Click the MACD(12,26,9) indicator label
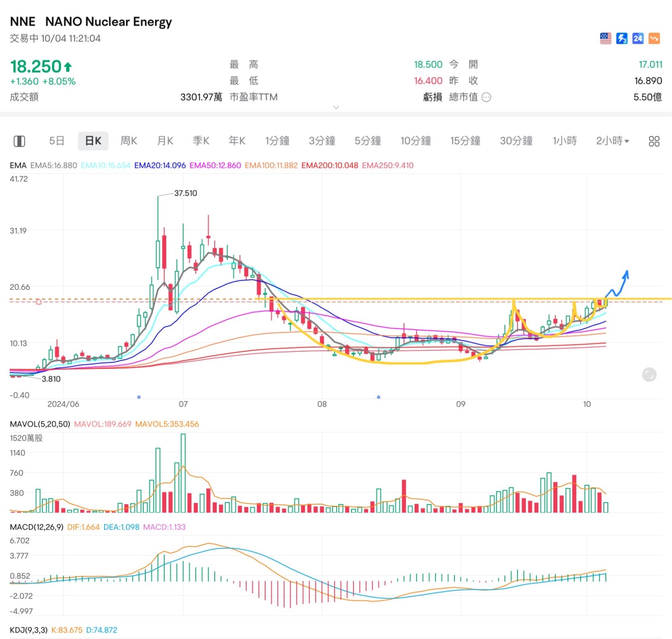Screen dimensions: 672x639 [x=37, y=527]
